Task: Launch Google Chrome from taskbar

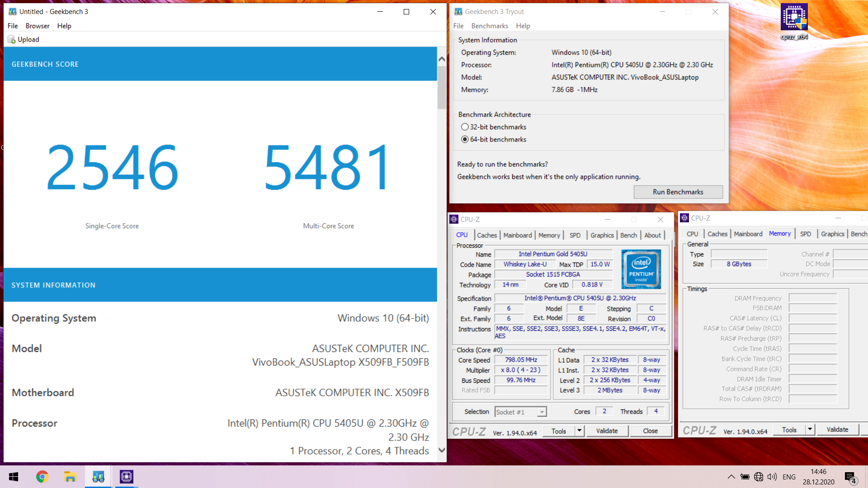Action: pos(42,477)
